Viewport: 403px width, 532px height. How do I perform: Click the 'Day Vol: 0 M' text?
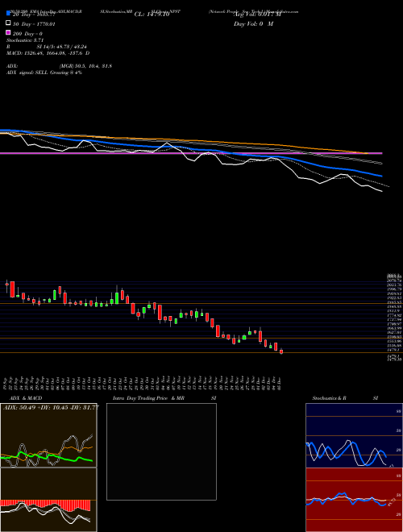click(x=253, y=23)
